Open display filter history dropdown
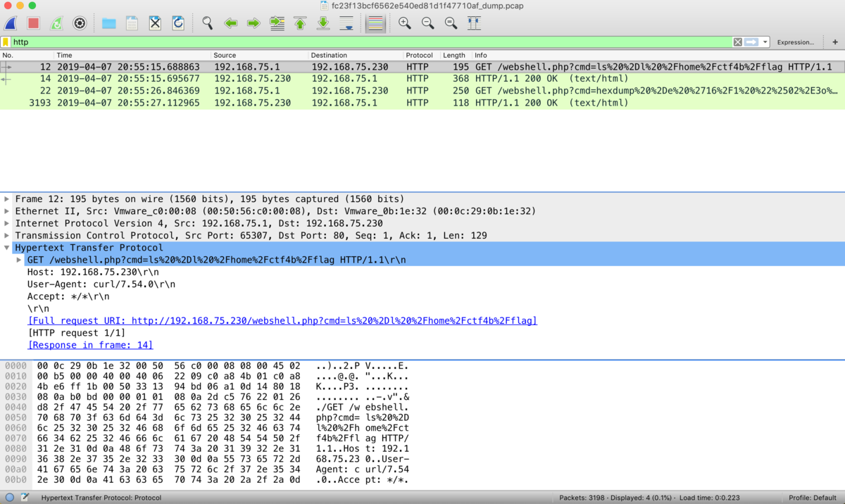Image resolution: width=845 pixels, height=504 pixels. [x=765, y=42]
